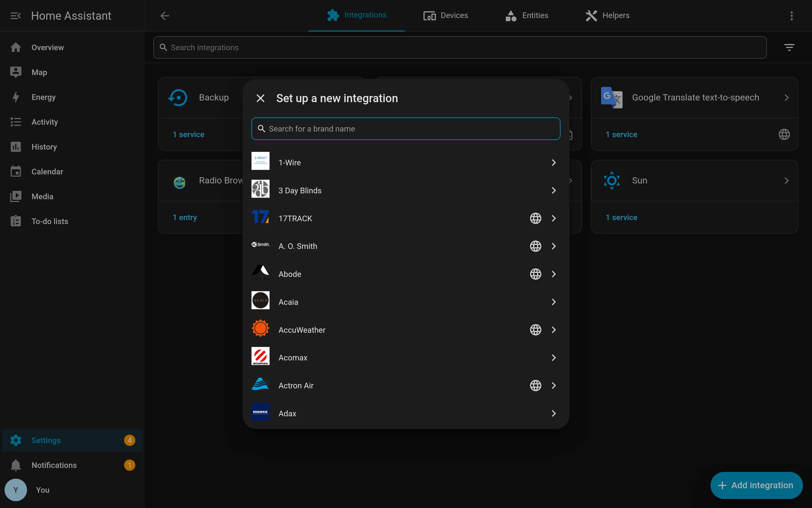Open the Notifications panel

[x=72, y=465]
